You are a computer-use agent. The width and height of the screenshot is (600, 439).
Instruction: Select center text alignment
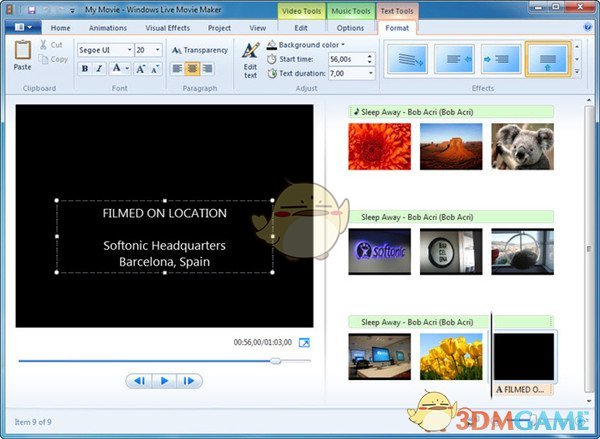tap(193, 69)
